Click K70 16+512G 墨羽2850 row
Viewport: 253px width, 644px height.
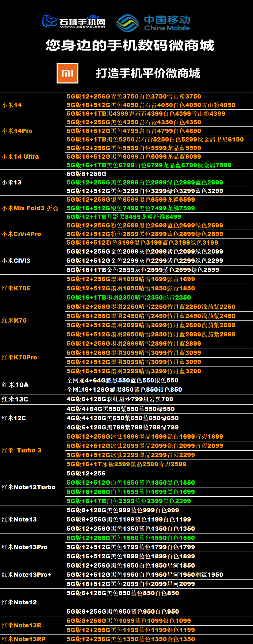pyautogui.click(x=159, y=334)
